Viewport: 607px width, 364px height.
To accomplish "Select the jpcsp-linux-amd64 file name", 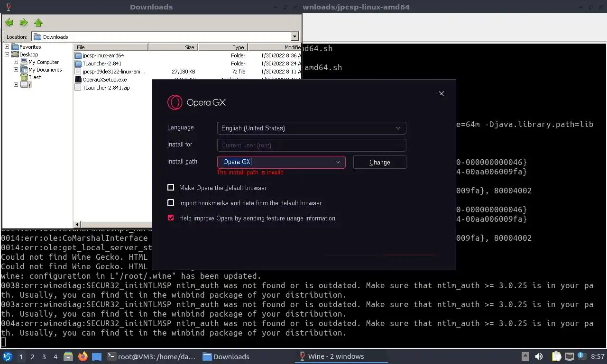I will (x=103, y=55).
